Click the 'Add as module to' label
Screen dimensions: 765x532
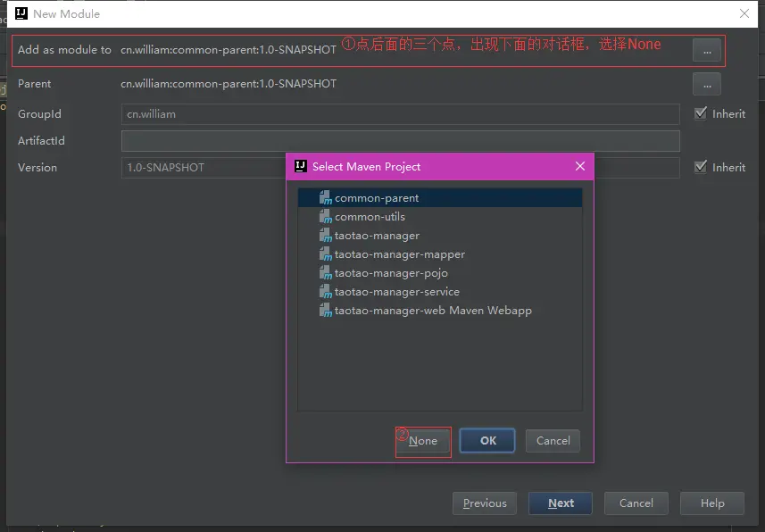pos(64,50)
